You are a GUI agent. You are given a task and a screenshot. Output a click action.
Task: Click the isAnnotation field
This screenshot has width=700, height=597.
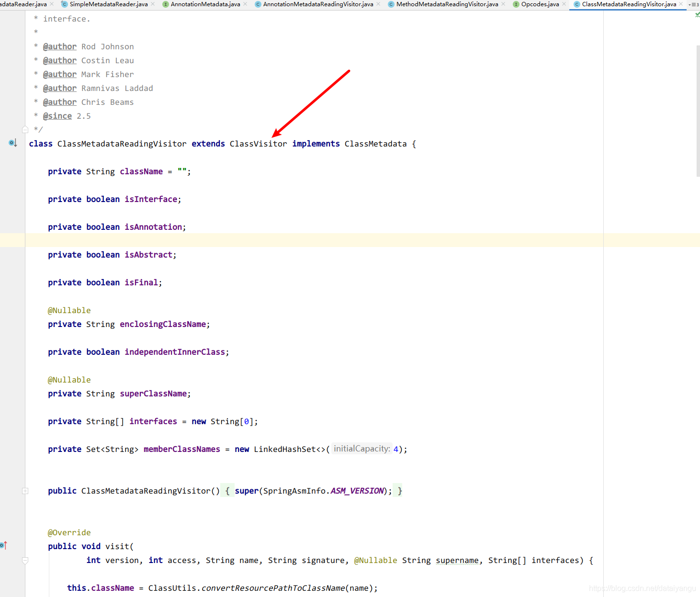(x=153, y=227)
